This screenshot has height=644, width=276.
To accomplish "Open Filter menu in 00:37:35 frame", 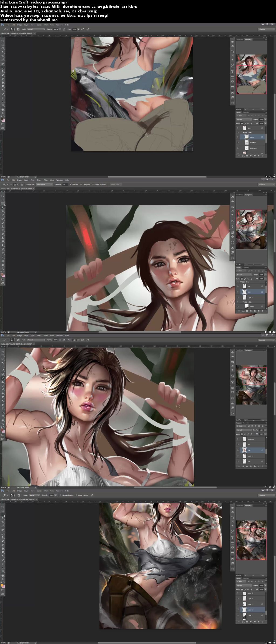I will coord(46,25).
